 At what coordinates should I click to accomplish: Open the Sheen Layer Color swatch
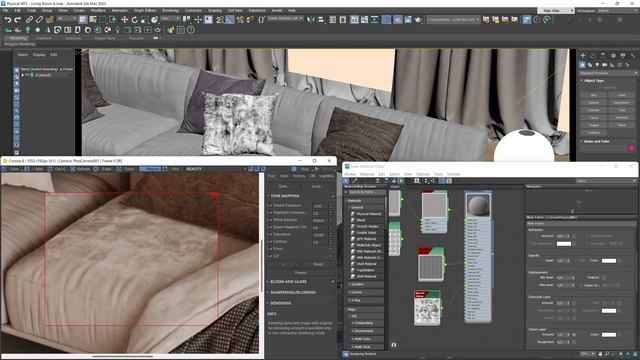click(x=609, y=335)
